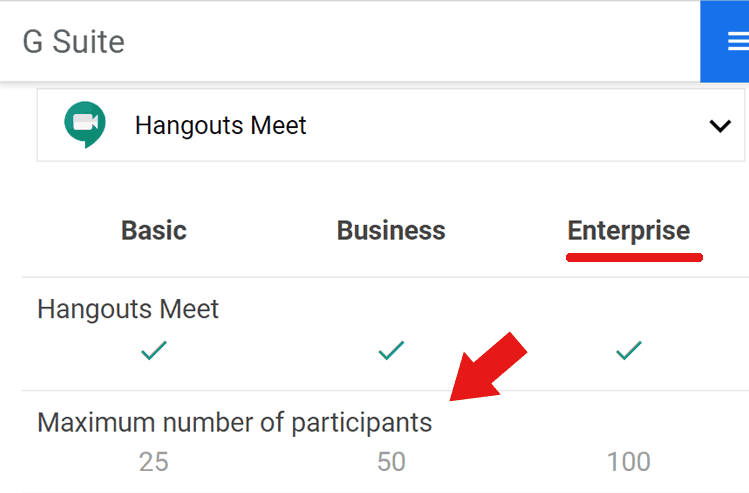Click the 50 participants value under Business
Viewport: 749px width, 493px height.
click(x=391, y=462)
